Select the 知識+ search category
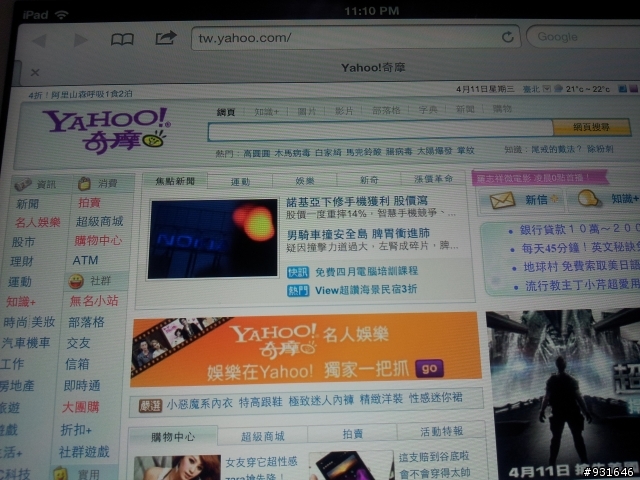This screenshot has width=640, height=480. (266, 111)
